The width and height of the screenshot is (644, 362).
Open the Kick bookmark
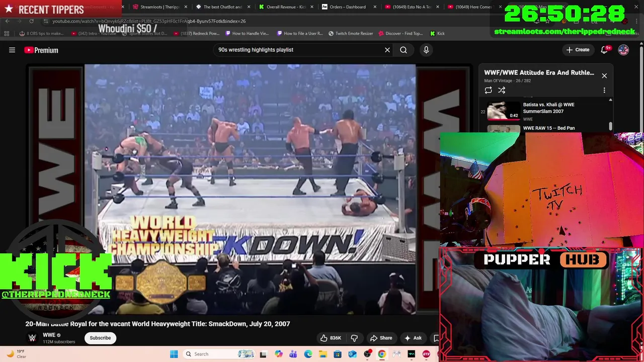[437, 34]
